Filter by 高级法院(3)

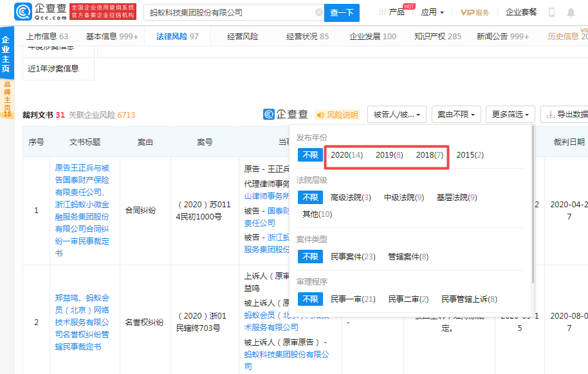point(351,198)
